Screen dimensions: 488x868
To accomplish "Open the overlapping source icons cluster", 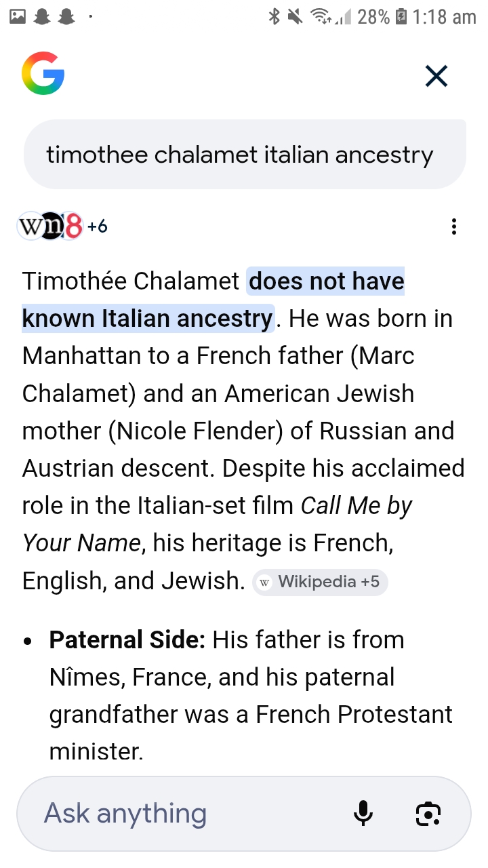I will [50, 226].
